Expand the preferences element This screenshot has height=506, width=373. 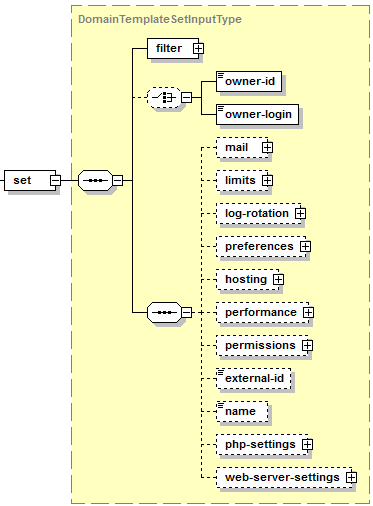[x=305, y=247]
